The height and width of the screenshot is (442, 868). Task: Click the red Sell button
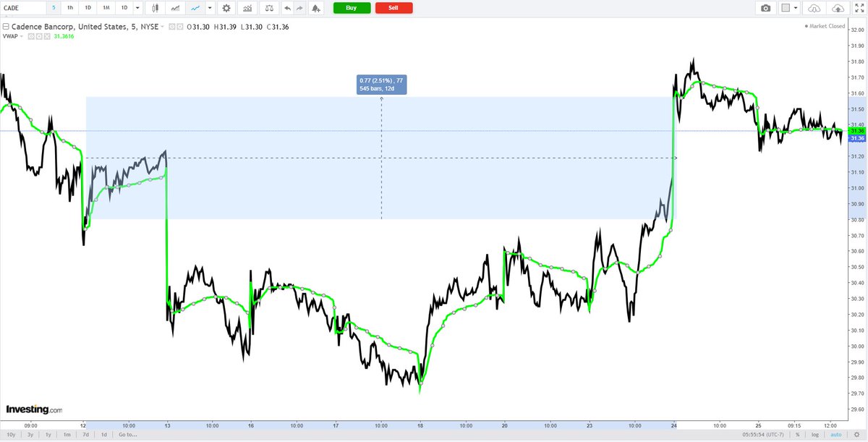point(394,8)
